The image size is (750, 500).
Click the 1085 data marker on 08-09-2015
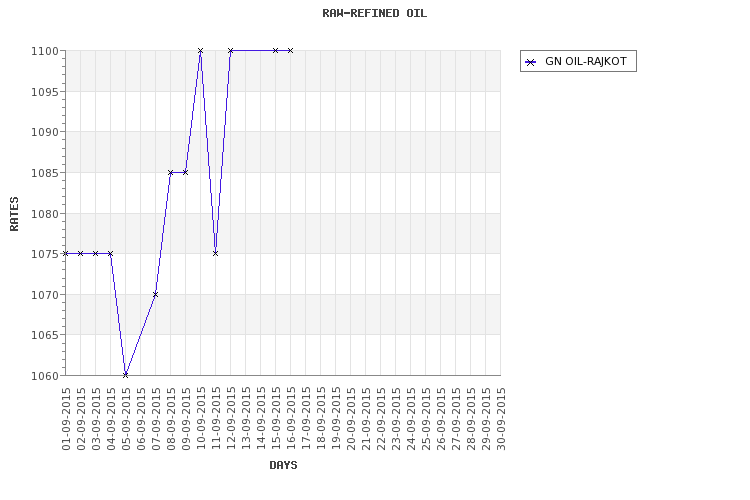point(170,172)
